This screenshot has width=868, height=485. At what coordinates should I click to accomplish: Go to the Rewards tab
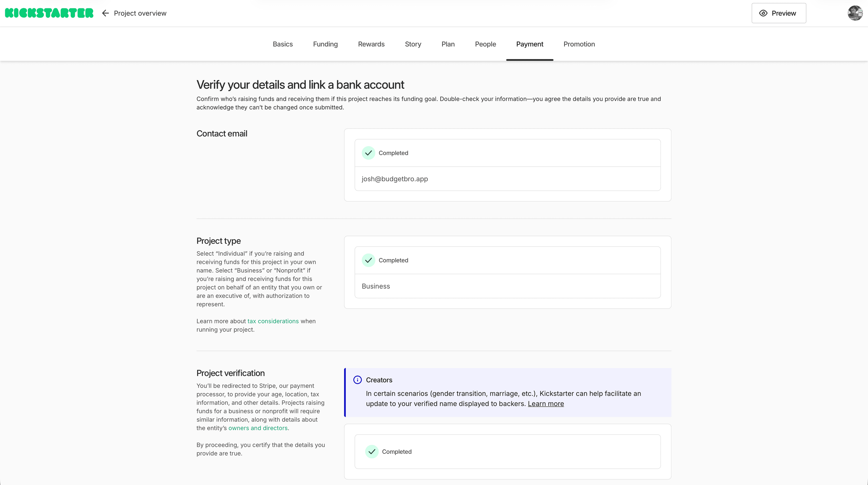coord(371,44)
